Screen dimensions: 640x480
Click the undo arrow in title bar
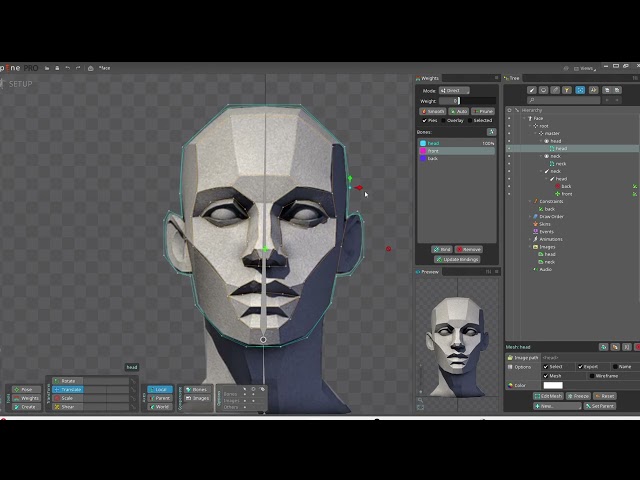coord(68,68)
